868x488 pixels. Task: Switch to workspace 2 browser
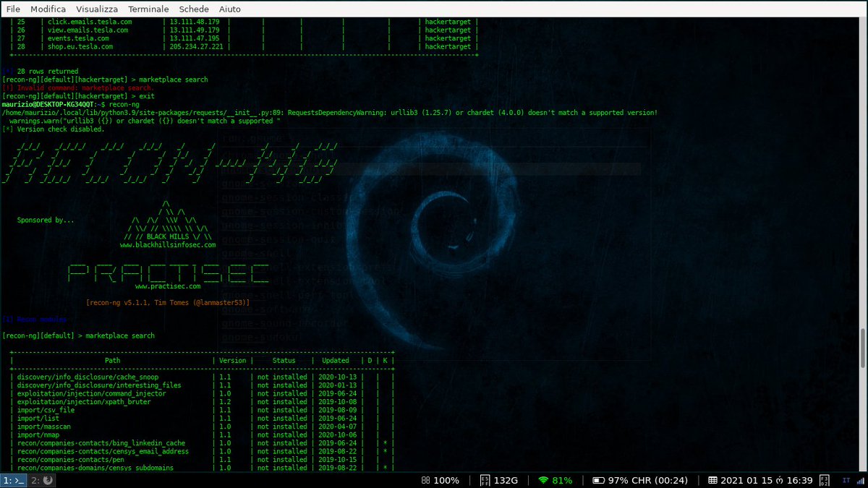(42, 480)
